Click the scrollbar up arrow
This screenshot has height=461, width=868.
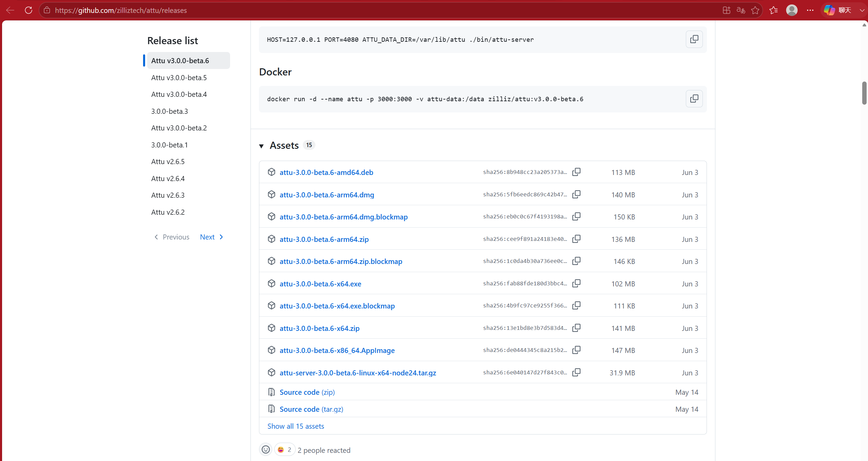[864, 25]
